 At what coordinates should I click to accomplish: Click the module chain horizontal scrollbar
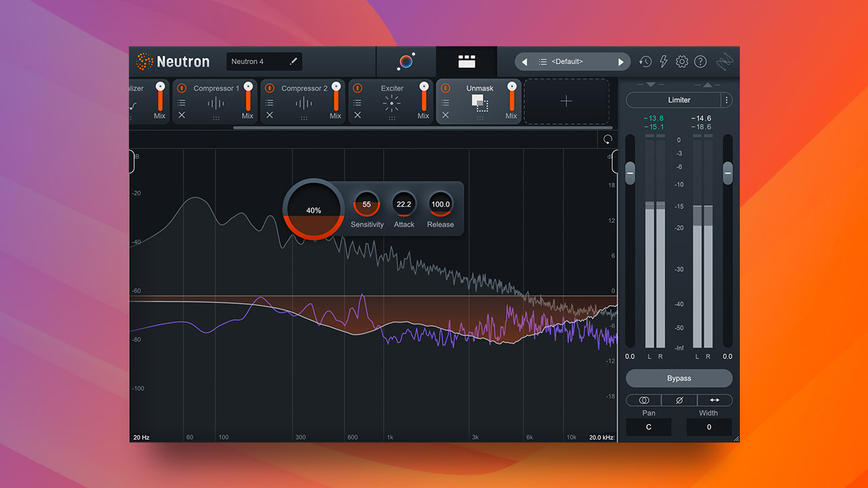[x=423, y=127]
